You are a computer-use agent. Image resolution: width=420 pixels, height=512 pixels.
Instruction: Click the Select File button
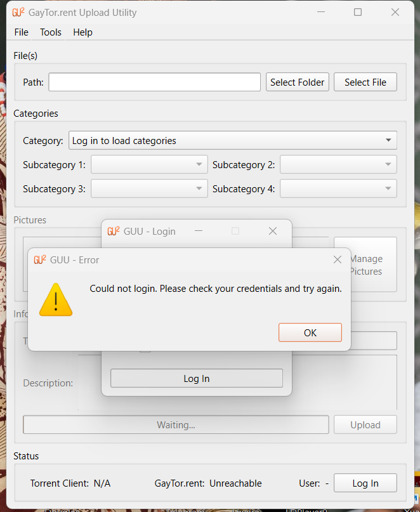[365, 82]
